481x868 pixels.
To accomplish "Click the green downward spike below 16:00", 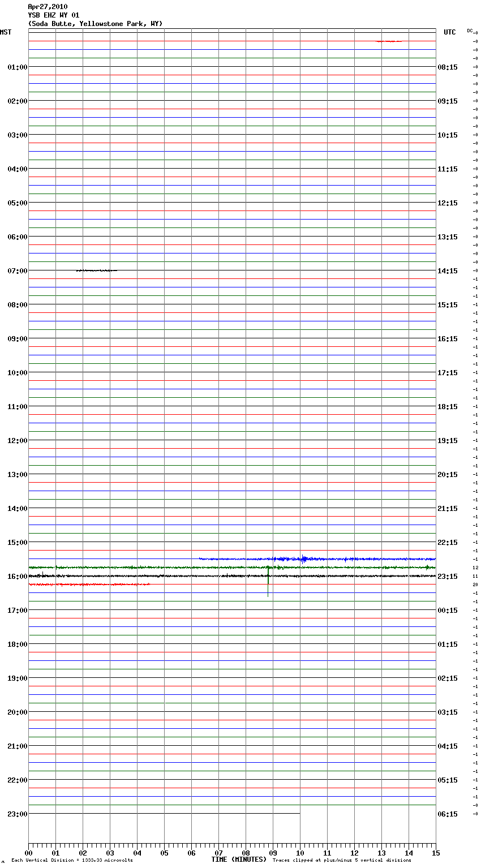I will (268, 583).
